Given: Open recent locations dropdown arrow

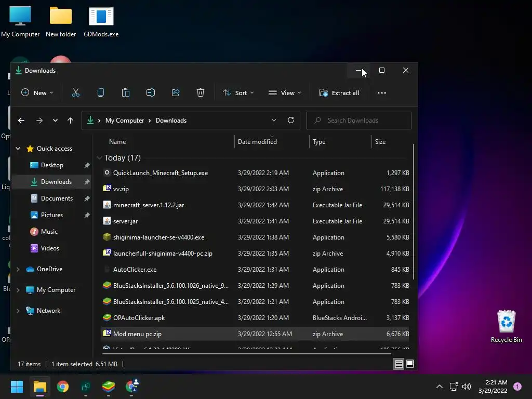Looking at the screenshot, I should pyautogui.click(x=55, y=121).
